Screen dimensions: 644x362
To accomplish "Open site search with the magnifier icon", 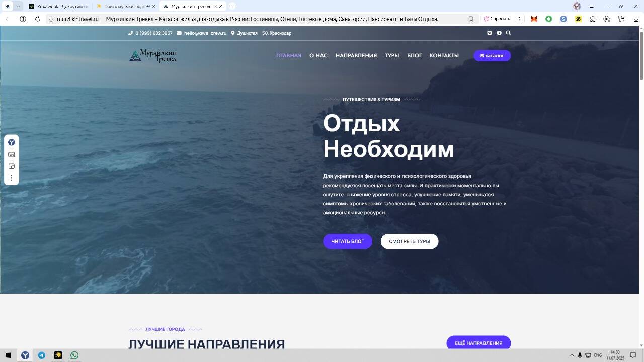I will point(508,33).
